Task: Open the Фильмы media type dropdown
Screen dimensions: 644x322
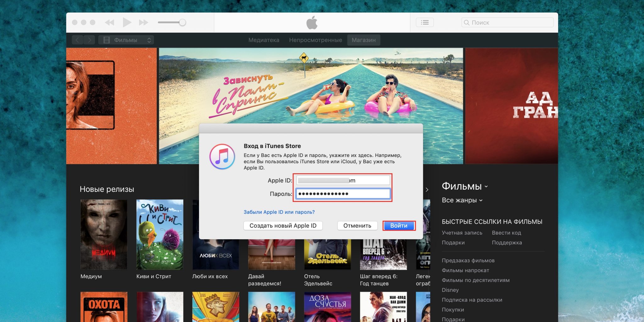Action: click(126, 40)
